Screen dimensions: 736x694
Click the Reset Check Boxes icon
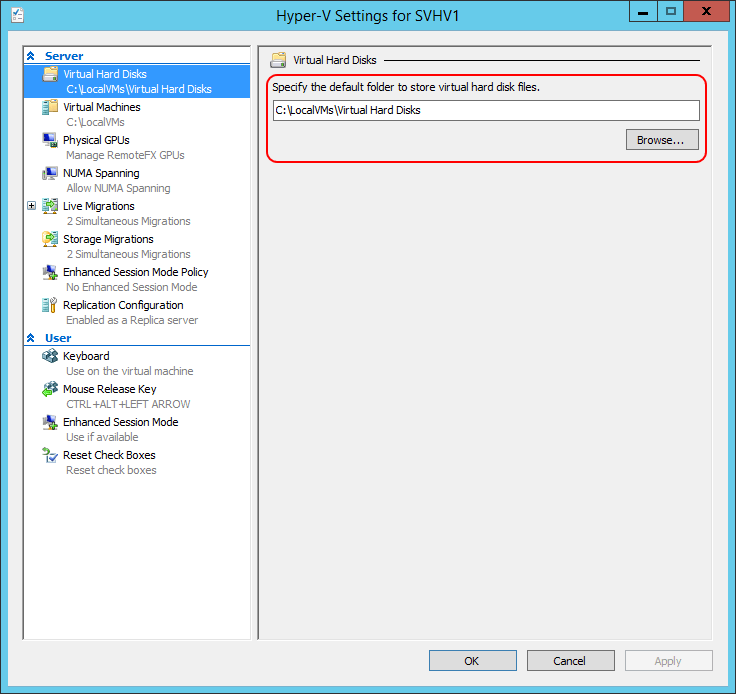50,455
